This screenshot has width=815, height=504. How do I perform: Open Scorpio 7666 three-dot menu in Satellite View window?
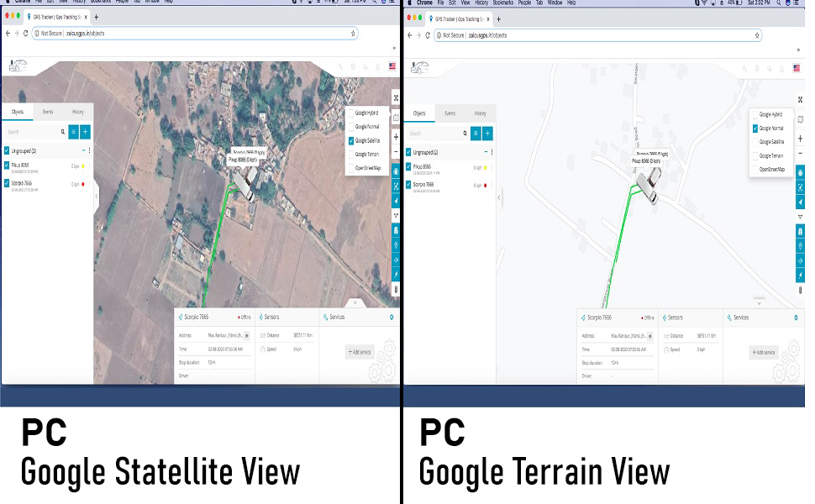[x=89, y=184]
